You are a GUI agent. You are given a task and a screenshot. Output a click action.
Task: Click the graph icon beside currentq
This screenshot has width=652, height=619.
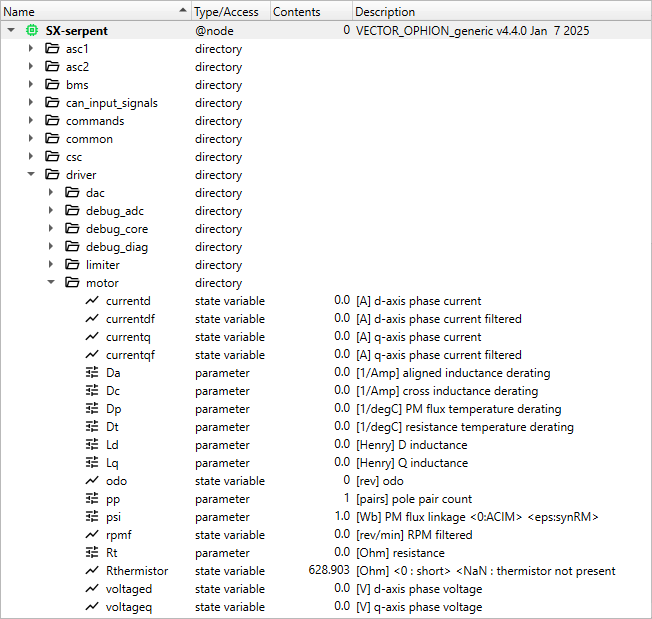coord(92,337)
